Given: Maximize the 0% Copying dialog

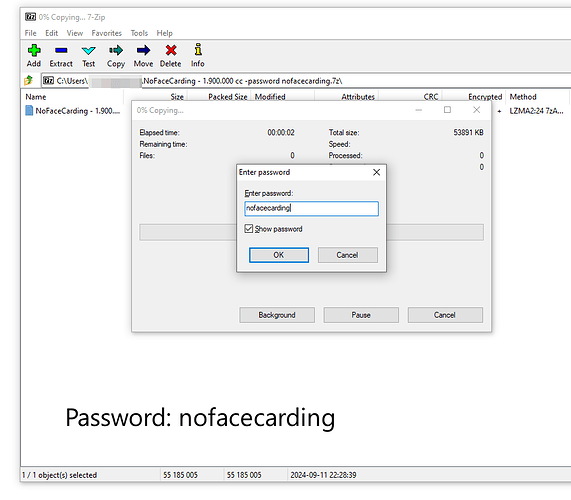Looking at the screenshot, I should click(447, 110).
